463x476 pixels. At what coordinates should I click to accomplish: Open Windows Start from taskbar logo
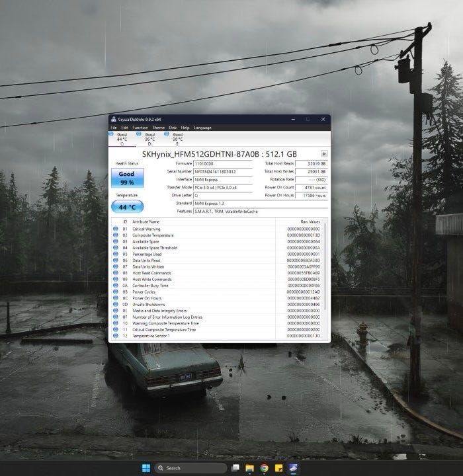pyautogui.click(x=146, y=468)
